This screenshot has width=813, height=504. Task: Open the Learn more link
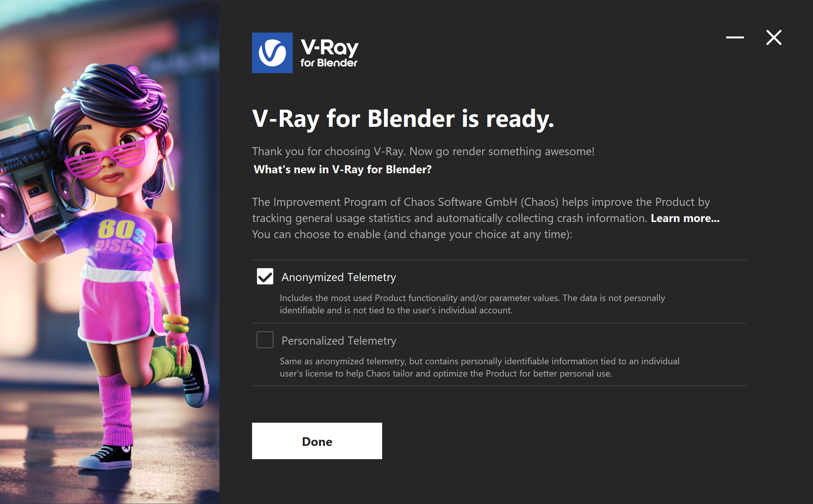click(685, 218)
